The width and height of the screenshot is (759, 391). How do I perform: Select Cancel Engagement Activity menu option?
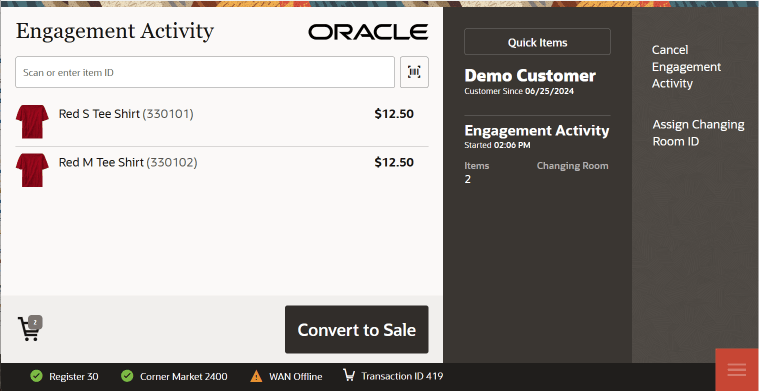[686, 66]
